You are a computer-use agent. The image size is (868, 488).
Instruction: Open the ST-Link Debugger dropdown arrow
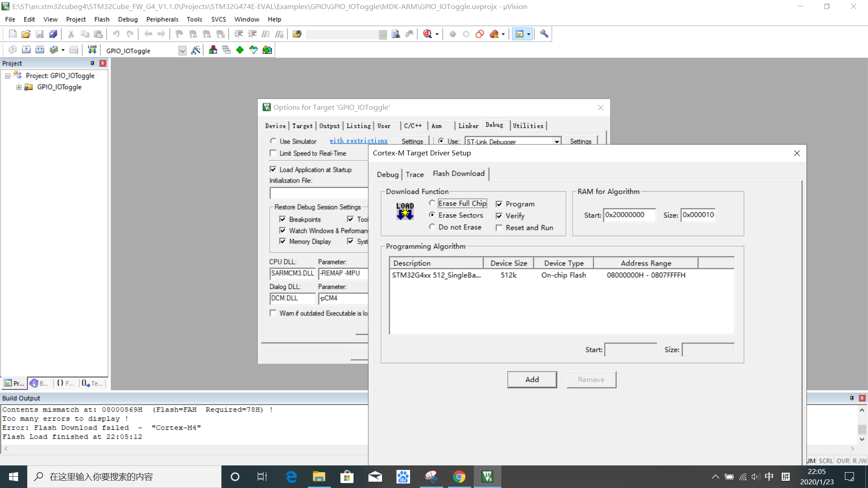point(557,141)
